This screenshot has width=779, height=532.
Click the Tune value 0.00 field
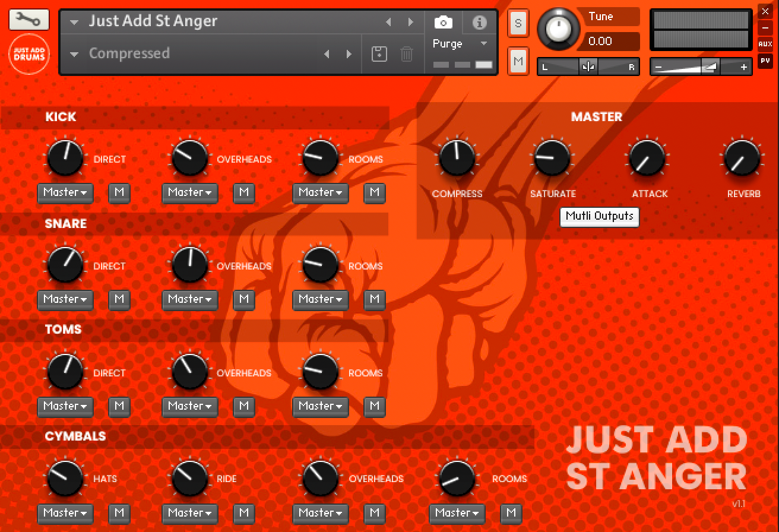(x=612, y=41)
